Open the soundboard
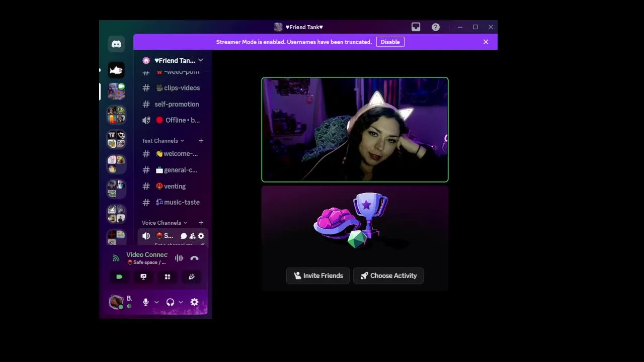This screenshot has height=362, width=644. [192, 277]
